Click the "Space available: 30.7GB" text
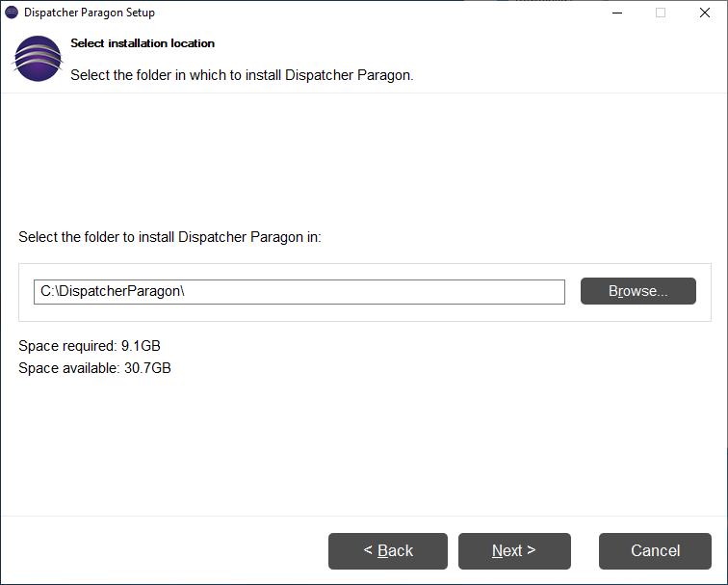This screenshot has width=728, height=585. click(95, 368)
